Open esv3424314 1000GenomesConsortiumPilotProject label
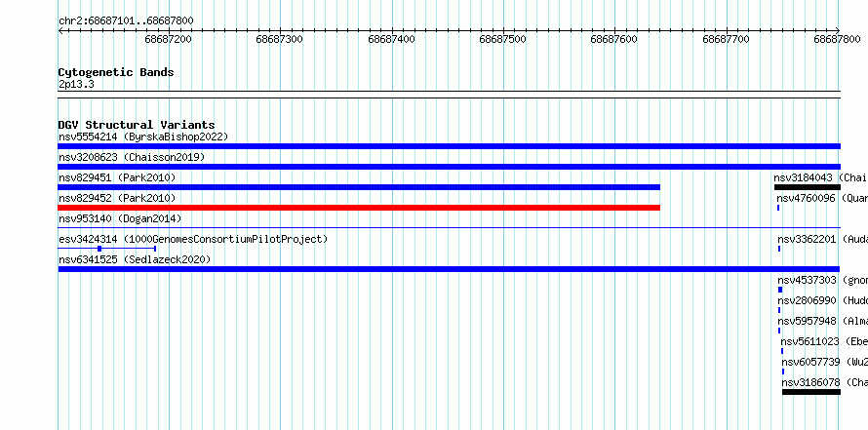The width and height of the screenshot is (868, 430). point(193,239)
